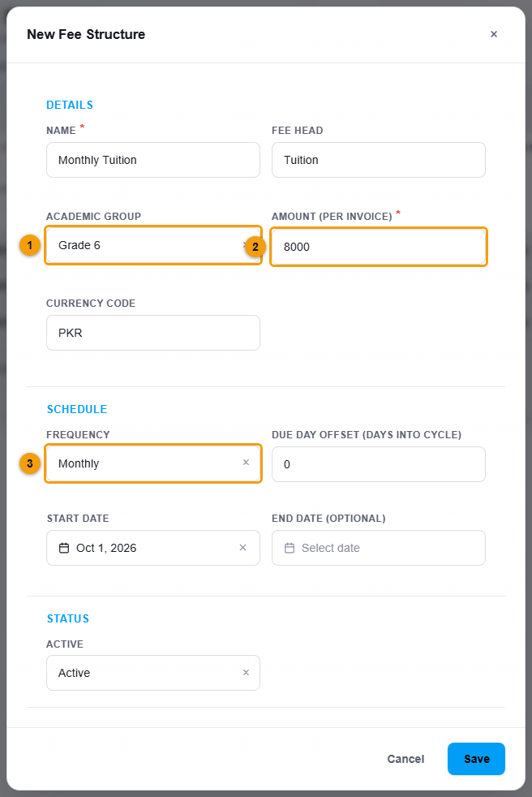The width and height of the screenshot is (532, 797).
Task: Click the Name field with Monthly Tuition
Action: [x=153, y=160]
